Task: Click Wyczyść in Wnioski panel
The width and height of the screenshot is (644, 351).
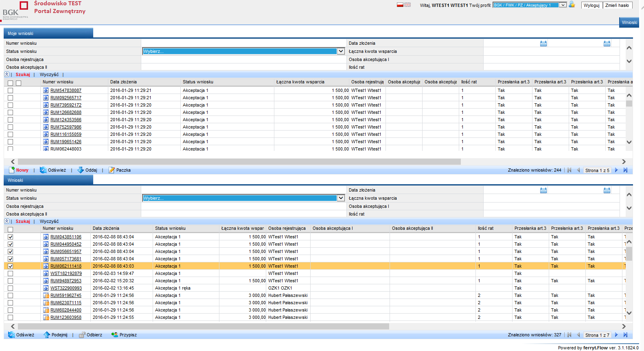Action: [x=49, y=221]
